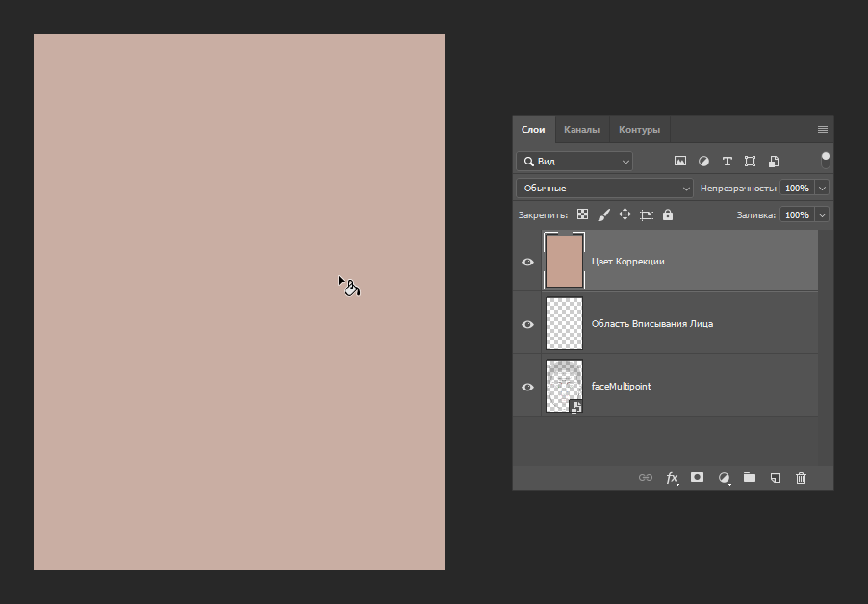Lock image pixels brush icon
The image size is (868, 604).
(604, 214)
